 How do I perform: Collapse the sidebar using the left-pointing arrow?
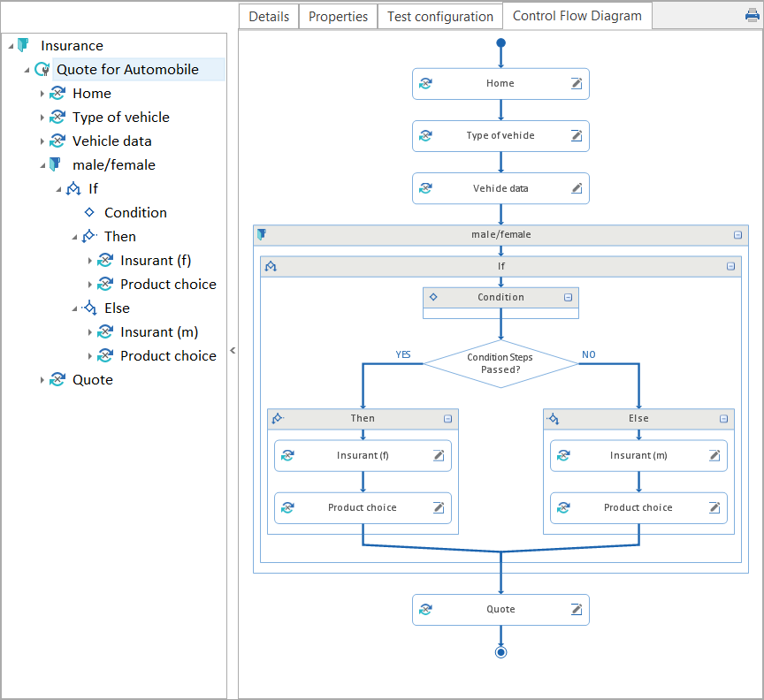(233, 350)
